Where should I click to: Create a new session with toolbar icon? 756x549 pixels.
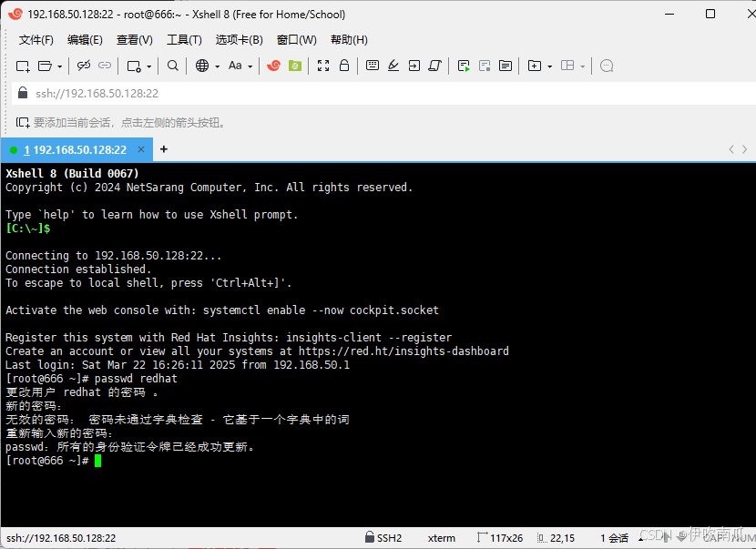click(23, 66)
